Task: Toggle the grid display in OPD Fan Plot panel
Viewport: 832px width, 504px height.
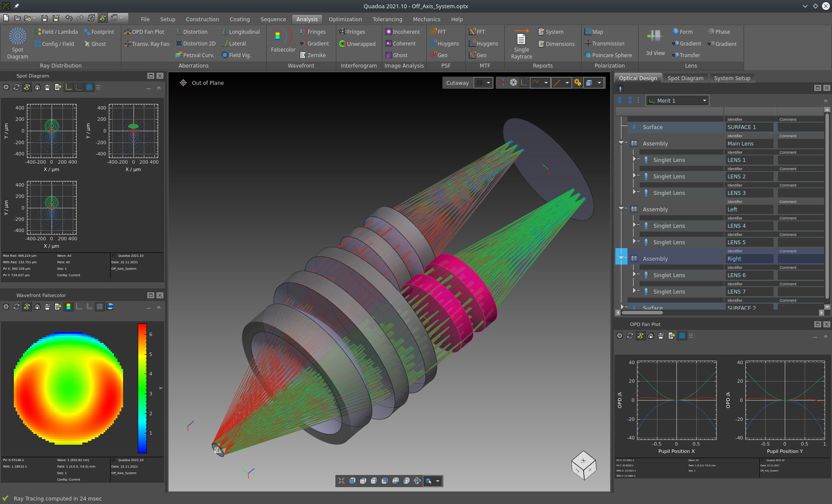Action: click(682, 336)
